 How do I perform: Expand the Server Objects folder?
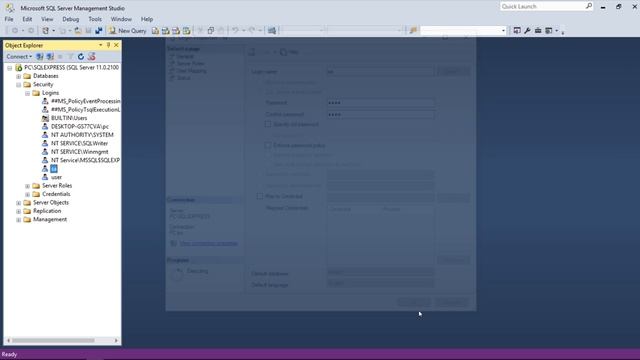(18, 203)
